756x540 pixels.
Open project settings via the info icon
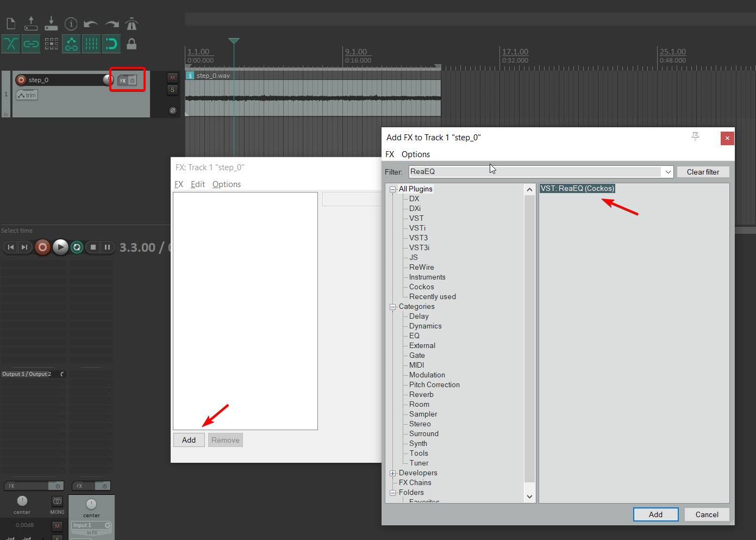pyautogui.click(x=71, y=23)
